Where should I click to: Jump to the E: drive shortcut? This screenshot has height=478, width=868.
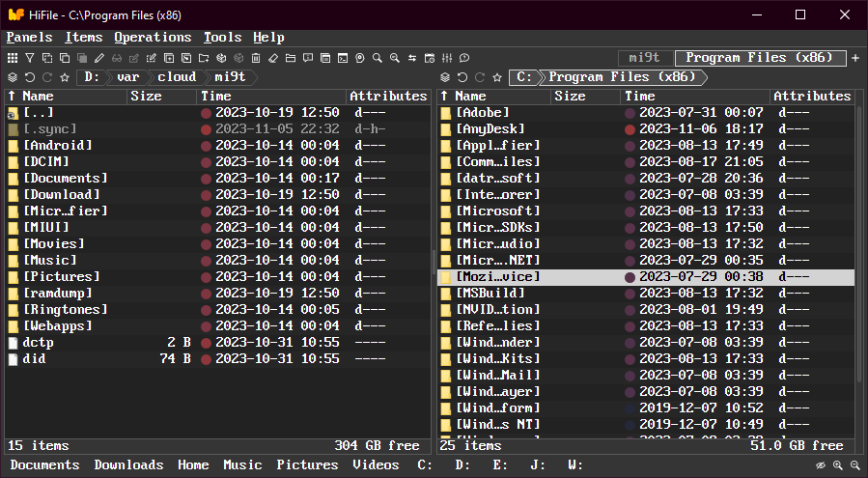point(500,465)
